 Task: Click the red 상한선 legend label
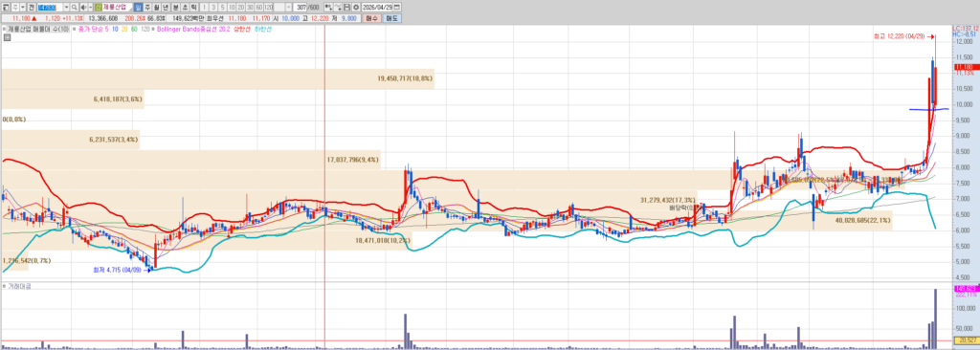click(x=242, y=29)
